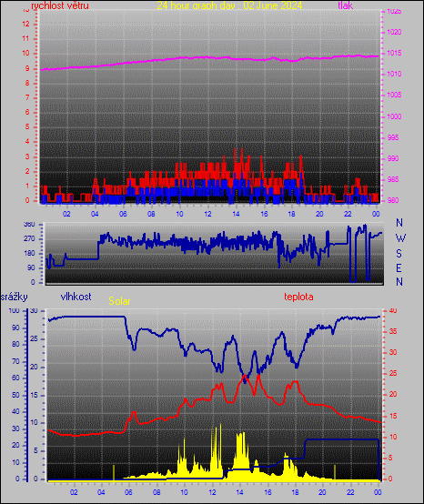The height and width of the screenshot is (504, 424).
Task: Click the compass letter 'W'
Action: tap(400, 238)
